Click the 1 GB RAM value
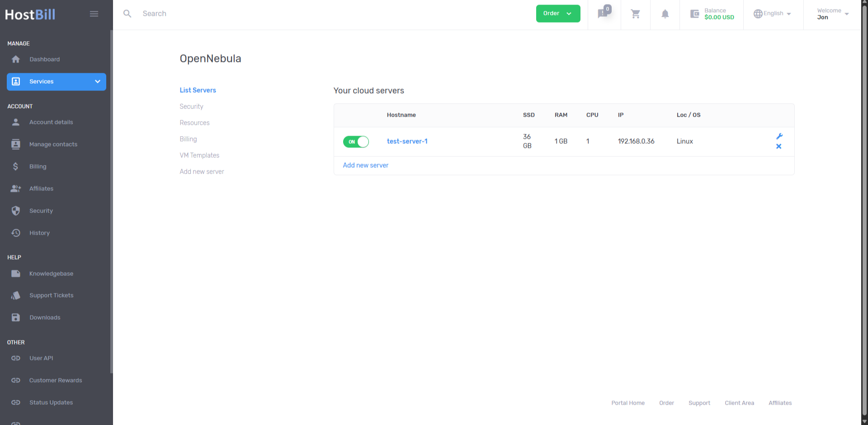868x425 pixels. [561, 141]
